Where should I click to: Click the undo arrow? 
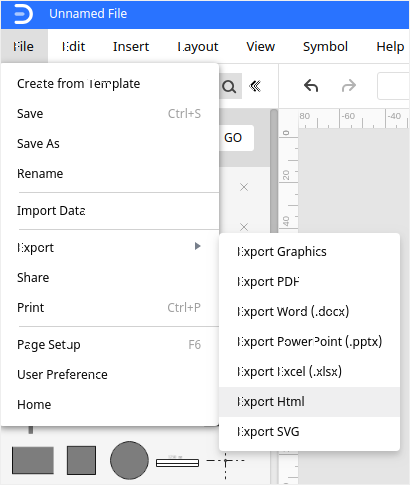[x=311, y=86]
